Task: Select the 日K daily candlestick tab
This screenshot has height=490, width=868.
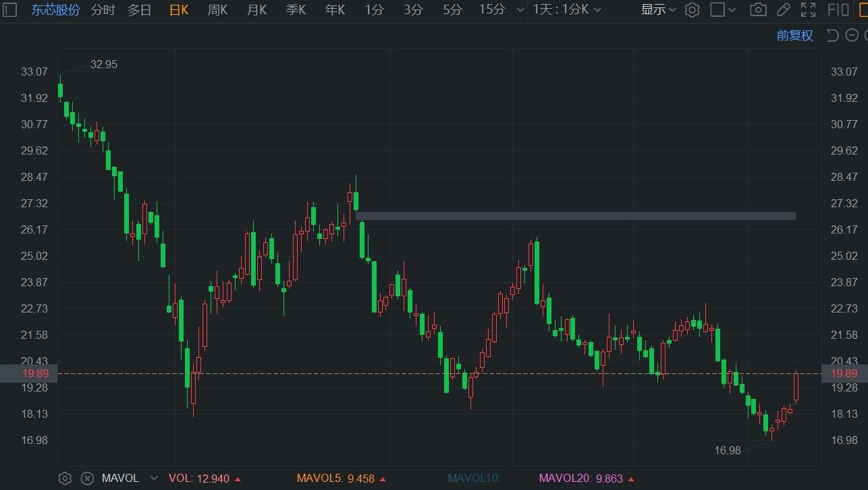Action: click(x=179, y=9)
